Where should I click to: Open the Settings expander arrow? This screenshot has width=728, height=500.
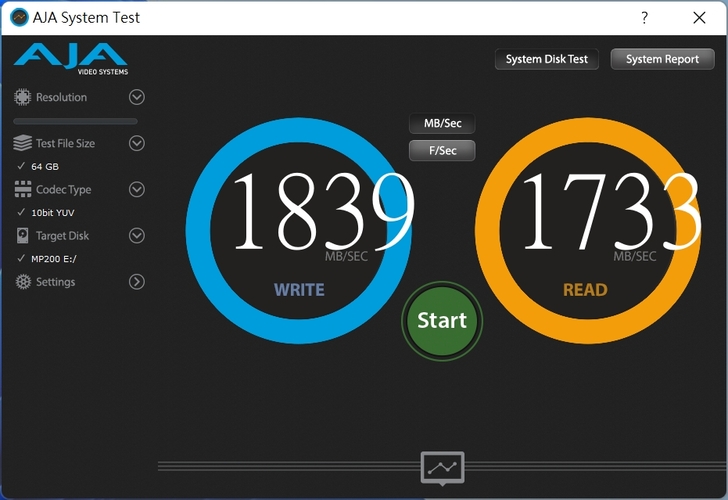click(137, 282)
